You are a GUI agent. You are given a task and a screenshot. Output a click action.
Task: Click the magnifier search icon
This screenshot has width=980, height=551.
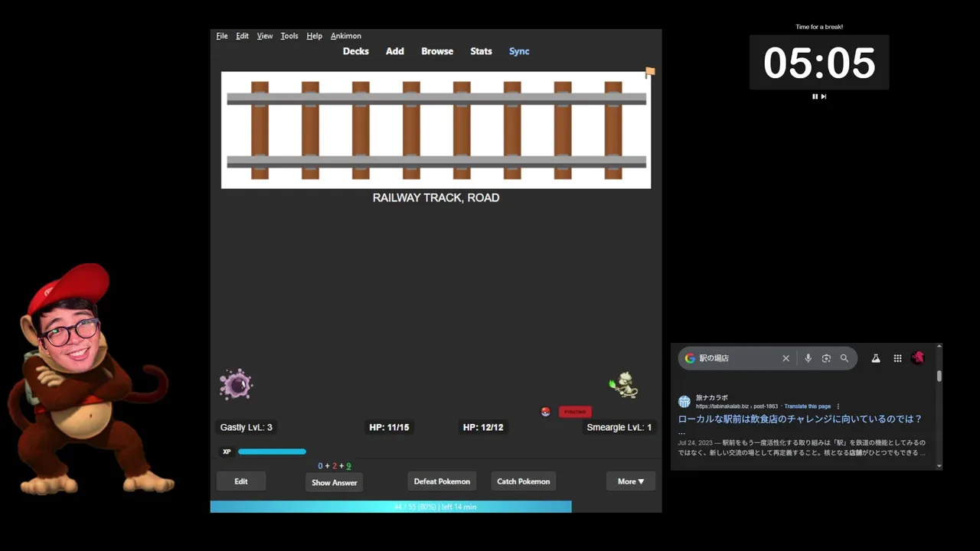pyautogui.click(x=844, y=358)
